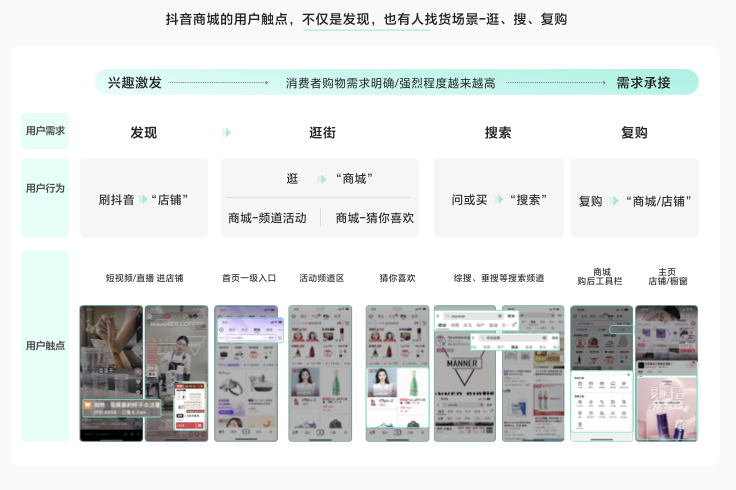Click the arrow between 刷抖音 and 店铺
Screen dimensions: 736x490
(x=143, y=199)
